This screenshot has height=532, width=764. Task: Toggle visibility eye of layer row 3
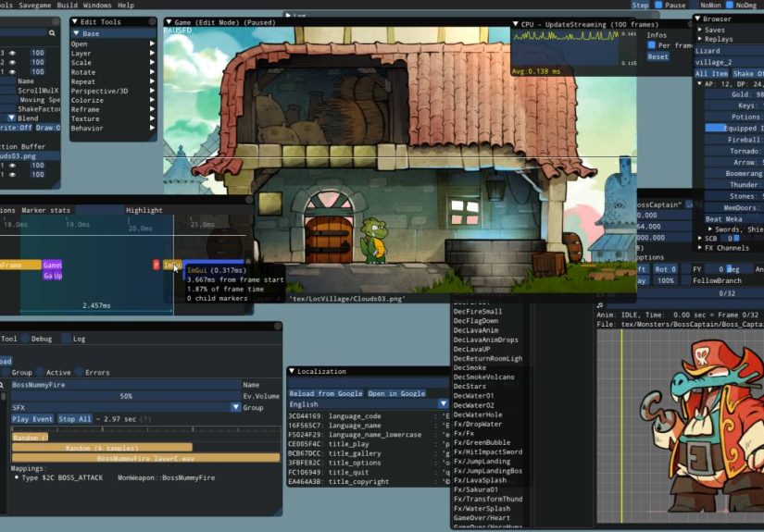[x=13, y=53]
